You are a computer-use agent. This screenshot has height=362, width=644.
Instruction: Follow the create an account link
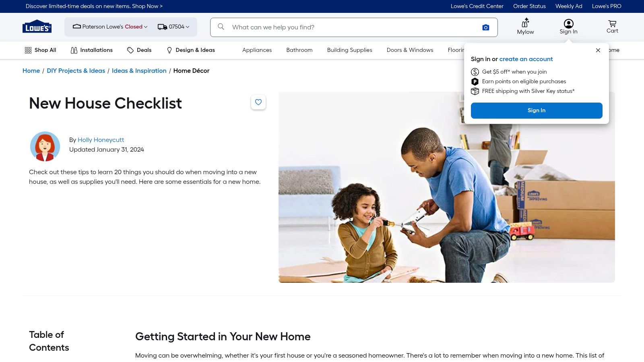click(526, 59)
